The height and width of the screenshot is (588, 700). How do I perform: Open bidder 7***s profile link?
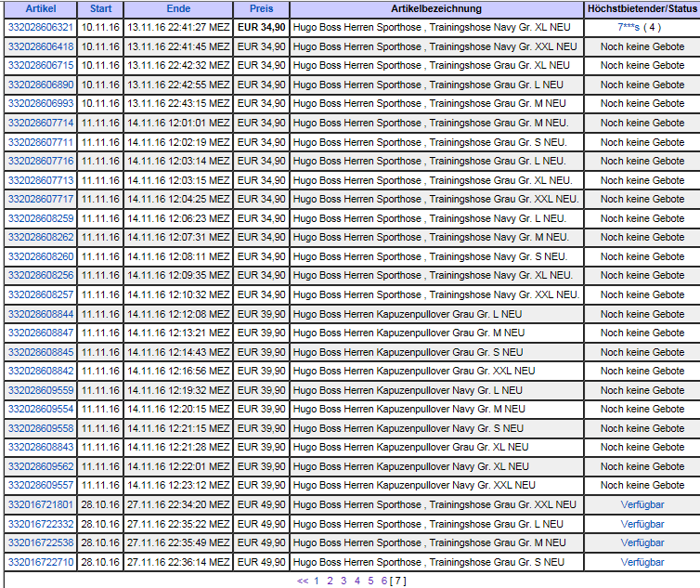click(629, 27)
